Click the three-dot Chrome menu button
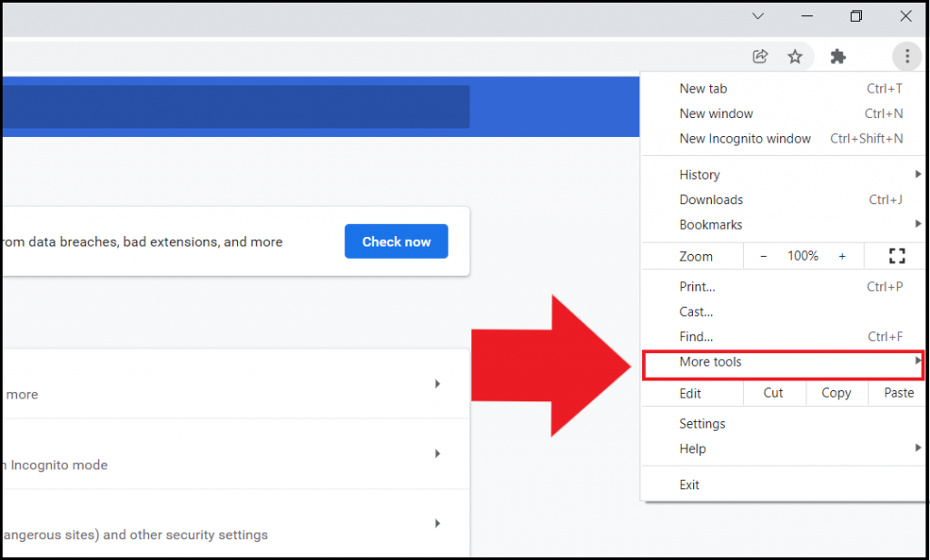This screenshot has height=560, width=930. [x=906, y=56]
